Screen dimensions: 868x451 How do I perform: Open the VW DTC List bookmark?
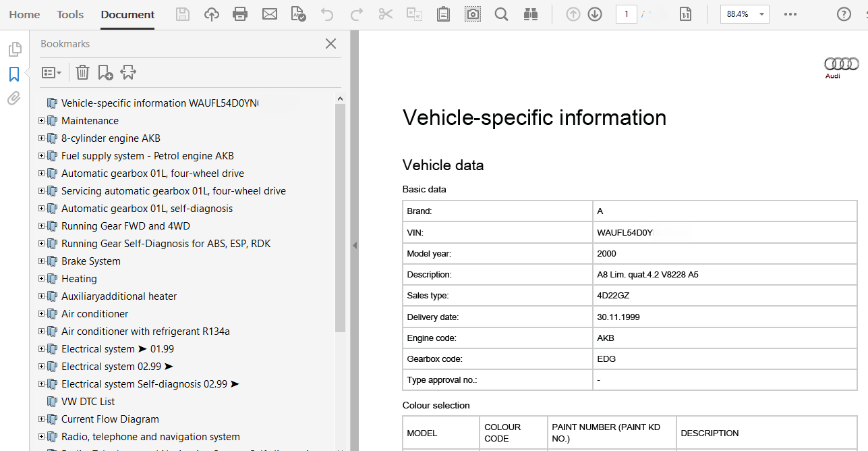point(88,402)
